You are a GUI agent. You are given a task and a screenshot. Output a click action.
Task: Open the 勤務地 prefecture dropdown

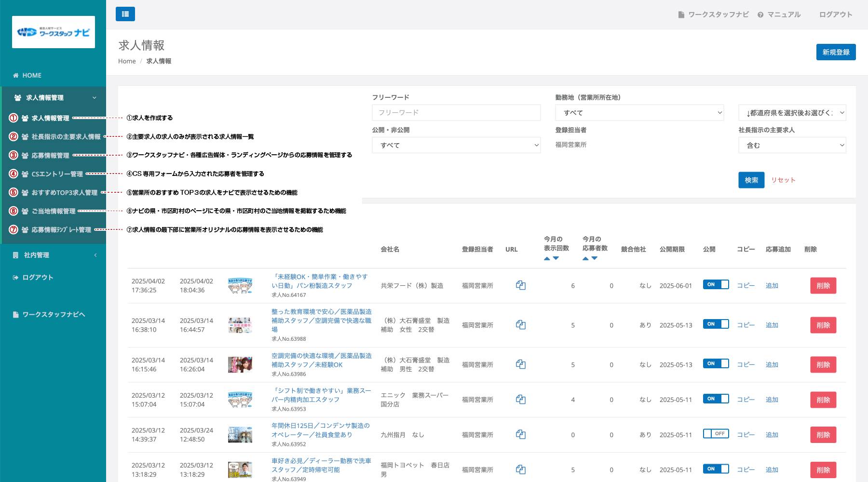pyautogui.click(x=639, y=113)
